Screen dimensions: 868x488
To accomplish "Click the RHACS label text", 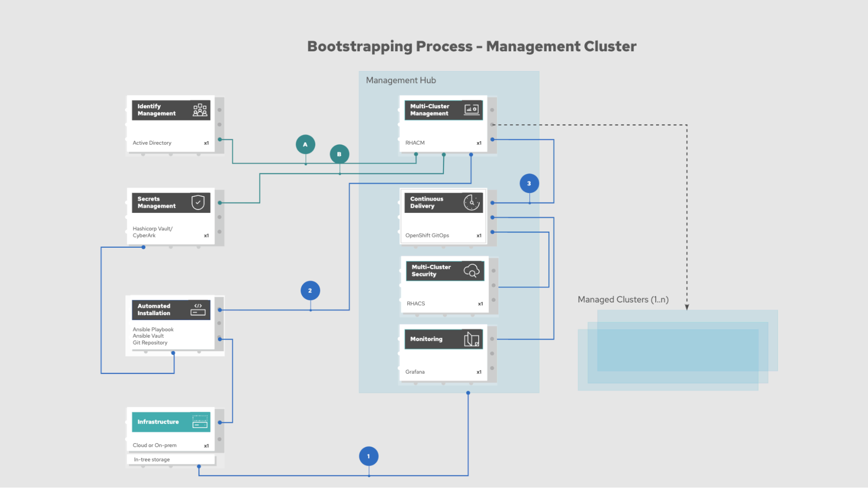I will point(416,304).
